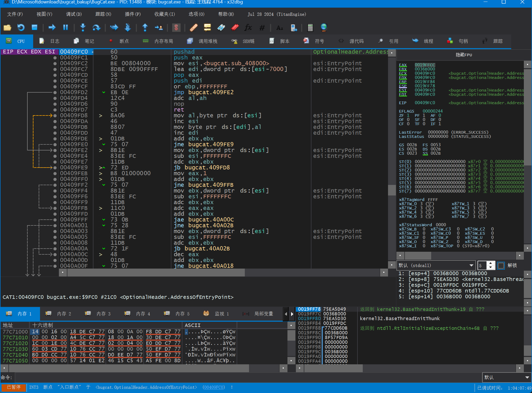Click the Scylla S icon
Viewport: 532px width, 393px height.
pos(176,27)
